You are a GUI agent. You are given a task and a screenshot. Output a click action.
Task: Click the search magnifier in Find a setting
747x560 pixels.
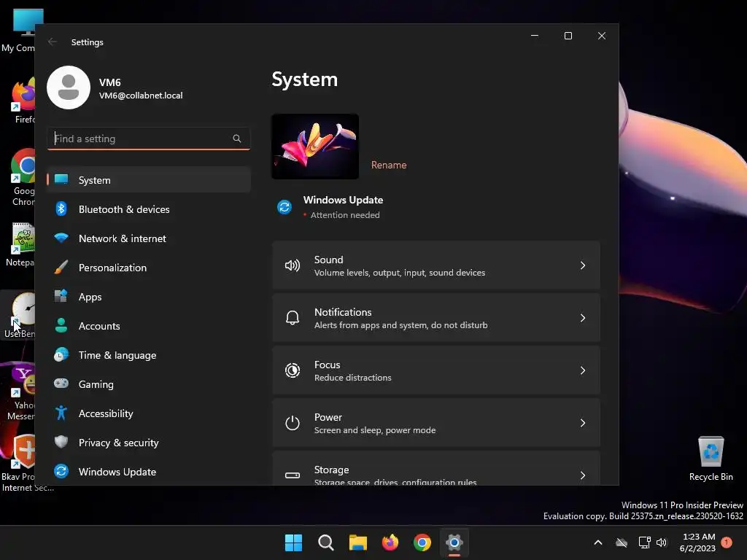[237, 139]
